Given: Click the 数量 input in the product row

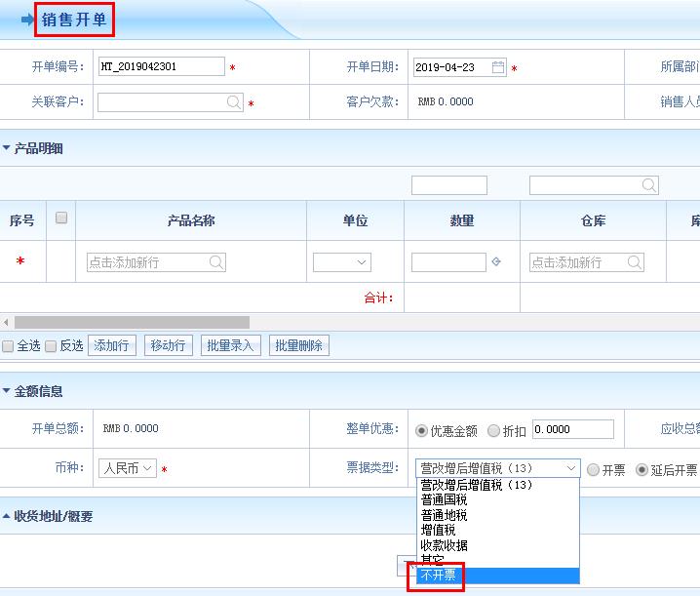Looking at the screenshot, I should pyautogui.click(x=448, y=262).
